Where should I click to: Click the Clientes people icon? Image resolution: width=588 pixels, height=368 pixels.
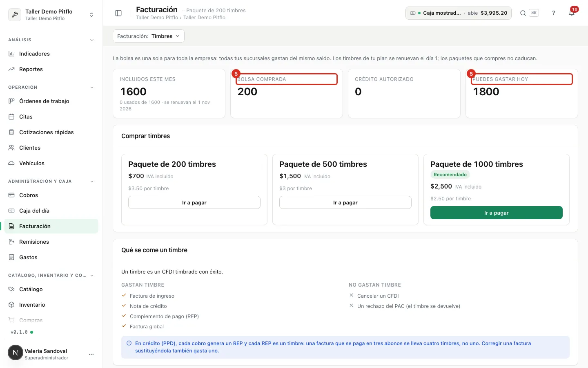11,148
